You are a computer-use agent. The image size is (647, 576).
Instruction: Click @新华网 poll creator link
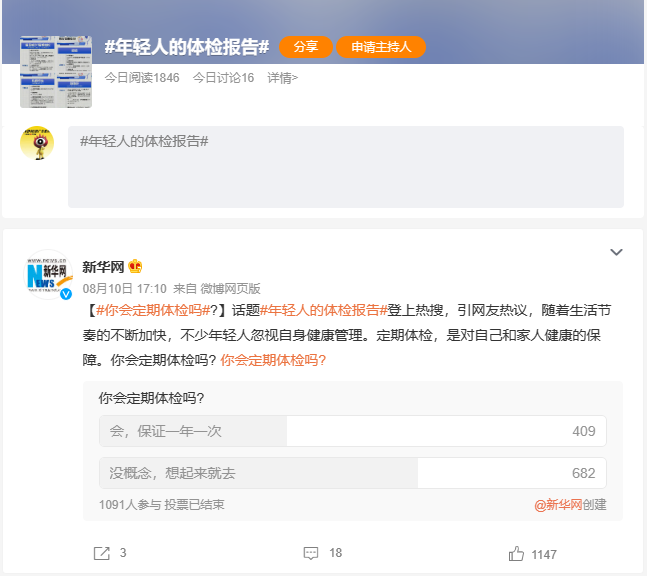click(558, 505)
